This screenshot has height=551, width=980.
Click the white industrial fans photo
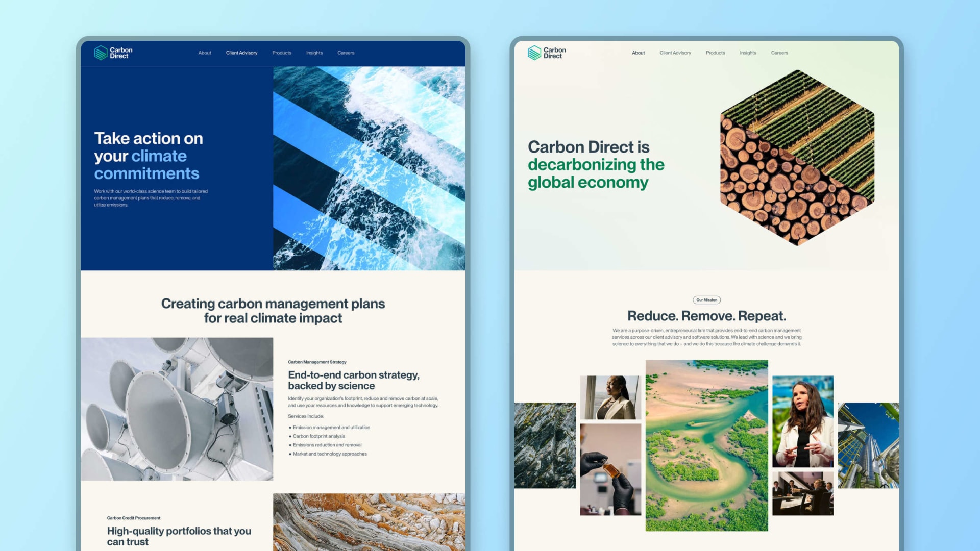(177, 409)
